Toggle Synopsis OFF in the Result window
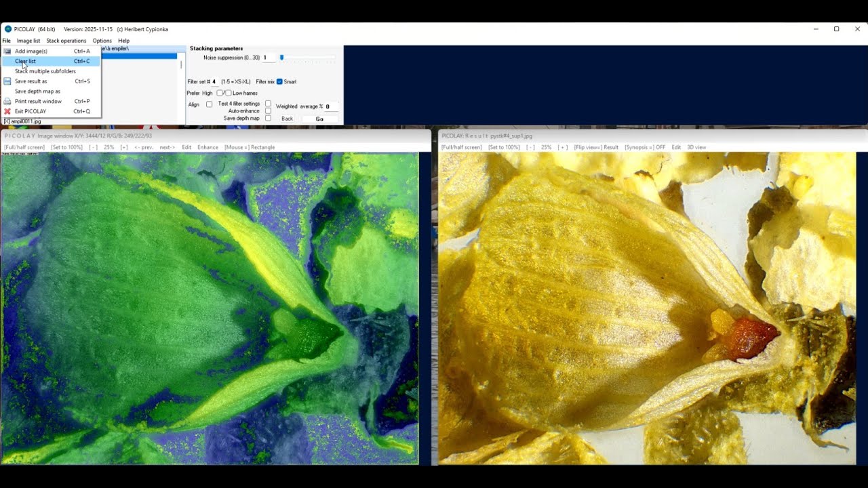 (x=645, y=147)
